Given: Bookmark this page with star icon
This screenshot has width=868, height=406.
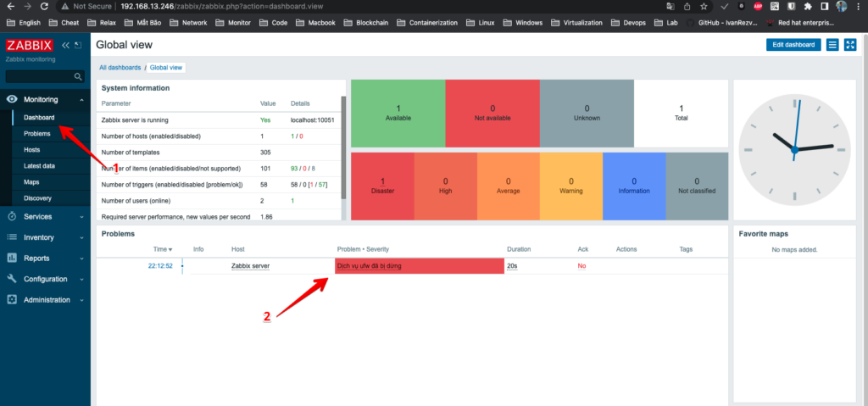Looking at the screenshot, I should coord(704,7).
